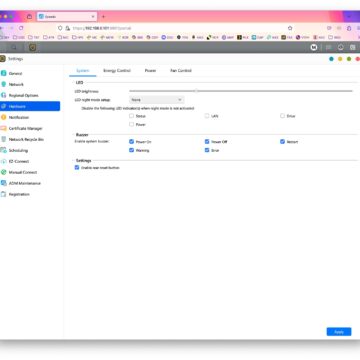360x360 pixels.
Task: Open Registration in the sidebar
Action: pyautogui.click(x=19, y=194)
